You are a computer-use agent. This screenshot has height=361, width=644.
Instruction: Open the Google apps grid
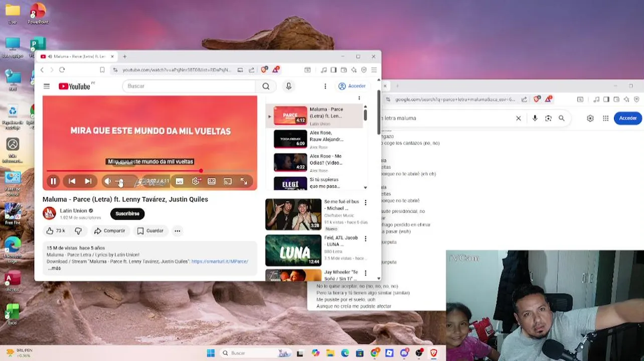pos(606,118)
